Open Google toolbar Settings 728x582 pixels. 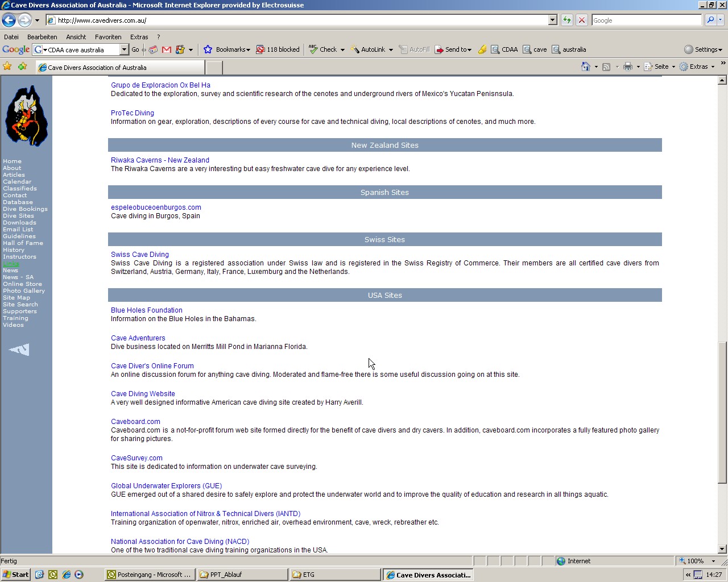pos(703,49)
